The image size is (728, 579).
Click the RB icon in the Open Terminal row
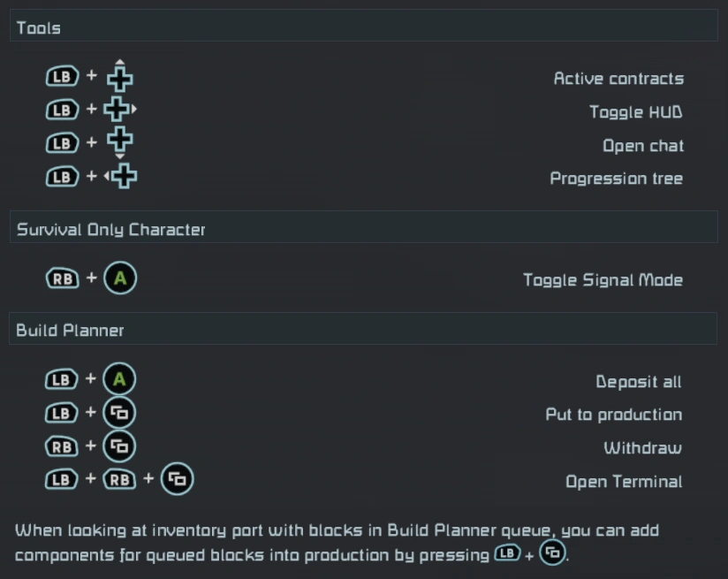[119, 480]
